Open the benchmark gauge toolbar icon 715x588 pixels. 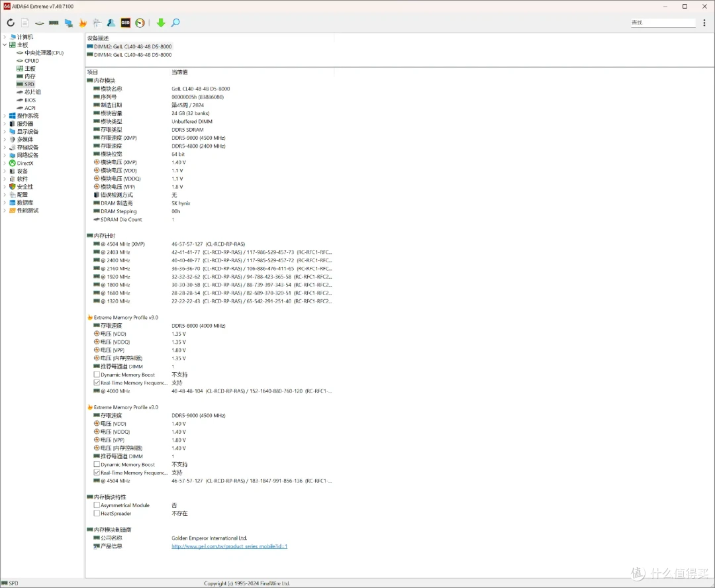pos(140,23)
